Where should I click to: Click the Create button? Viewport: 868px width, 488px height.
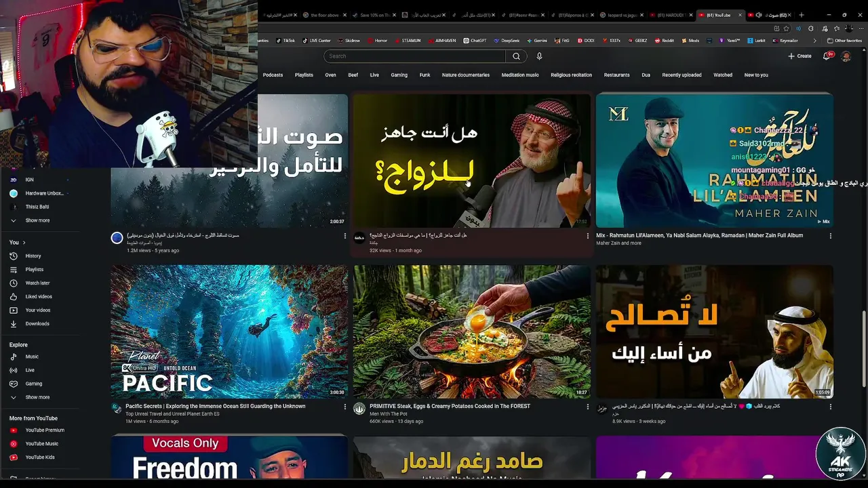[800, 56]
